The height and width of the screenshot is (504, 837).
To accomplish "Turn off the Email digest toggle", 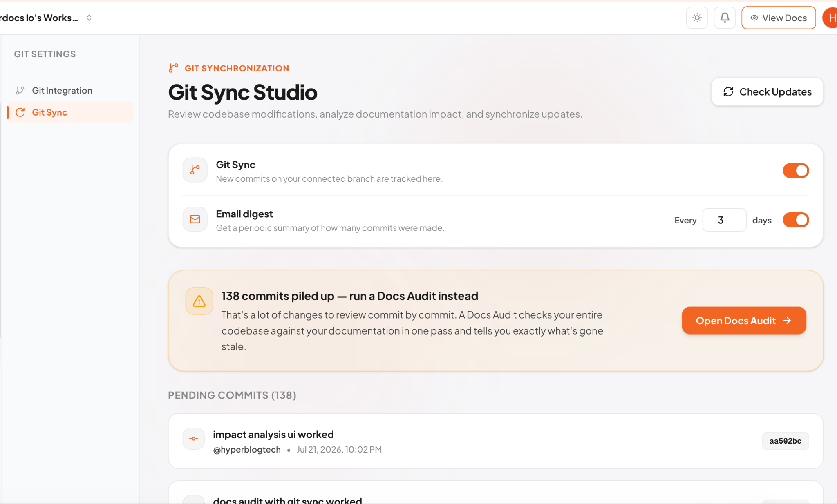I will coord(796,220).
